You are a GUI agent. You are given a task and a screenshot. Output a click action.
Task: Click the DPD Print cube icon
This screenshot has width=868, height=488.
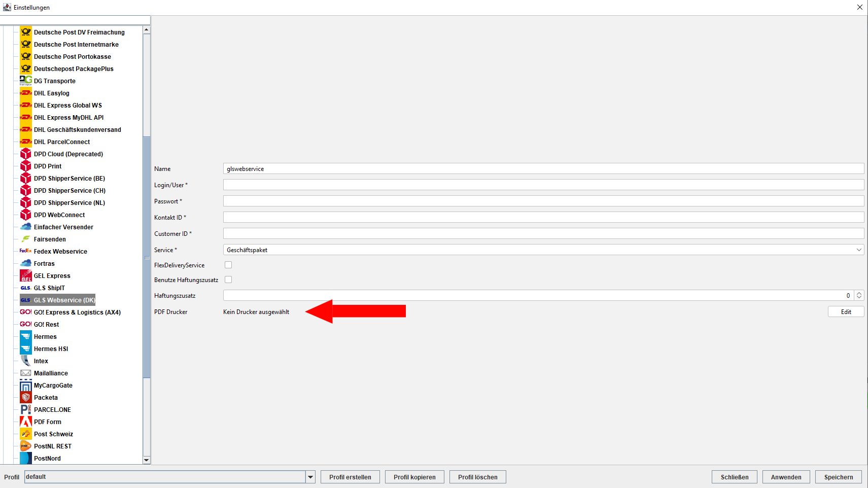[26, 166]
